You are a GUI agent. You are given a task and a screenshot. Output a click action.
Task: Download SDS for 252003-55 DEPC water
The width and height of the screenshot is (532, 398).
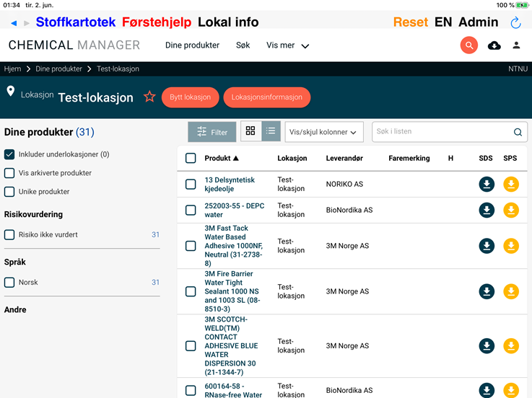(487, 211)
